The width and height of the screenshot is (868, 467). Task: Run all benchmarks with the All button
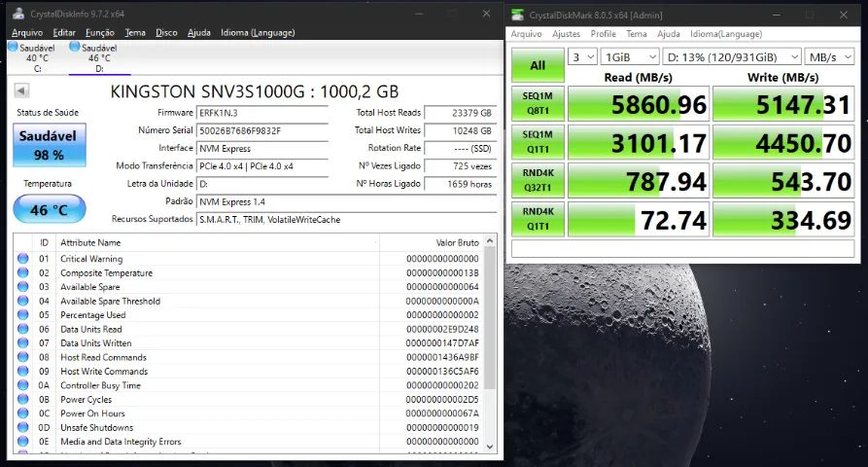538,65
